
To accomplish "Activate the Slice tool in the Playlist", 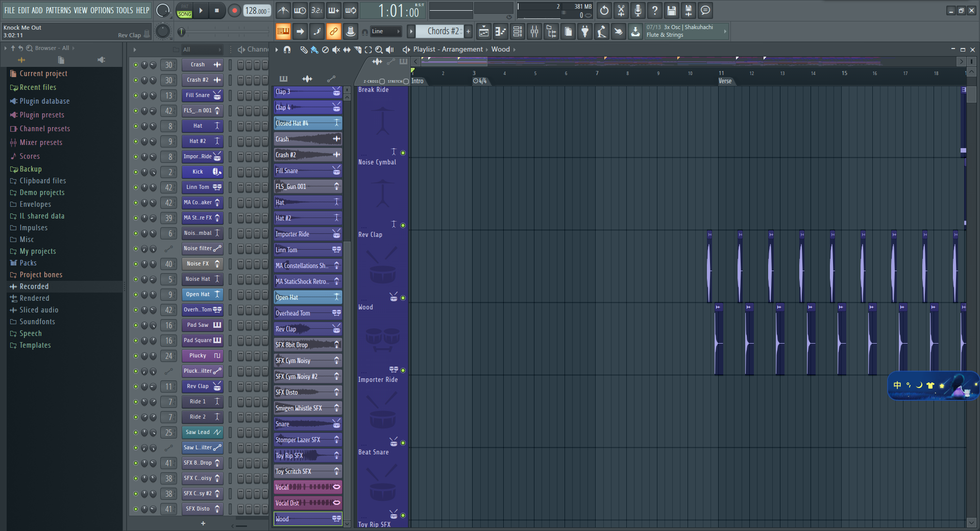I will point(357,50).
